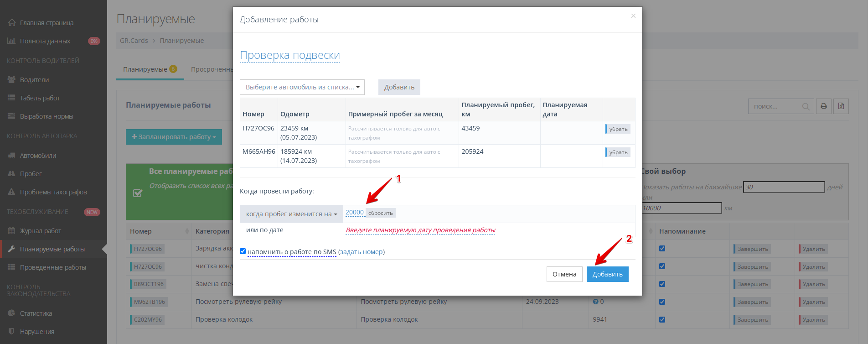868x344 pixels.
Task: Open the car selection dropdown
Action: pos(302,87)
